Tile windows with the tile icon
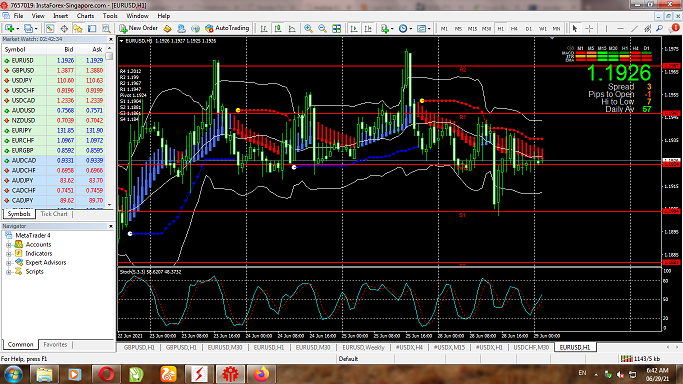683x384 pixels. click(336, 28)
